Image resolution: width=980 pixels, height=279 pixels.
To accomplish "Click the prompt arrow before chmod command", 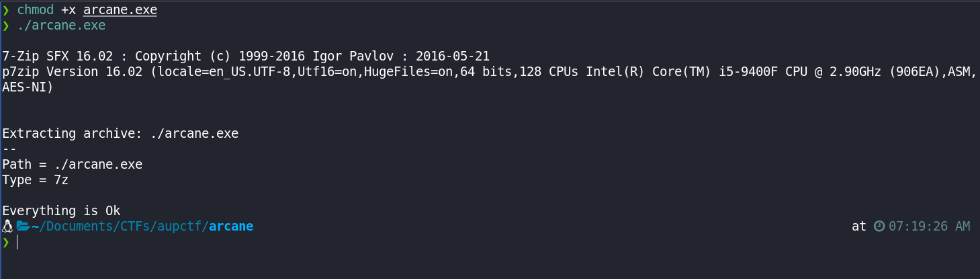I will [x=6, y=11].
